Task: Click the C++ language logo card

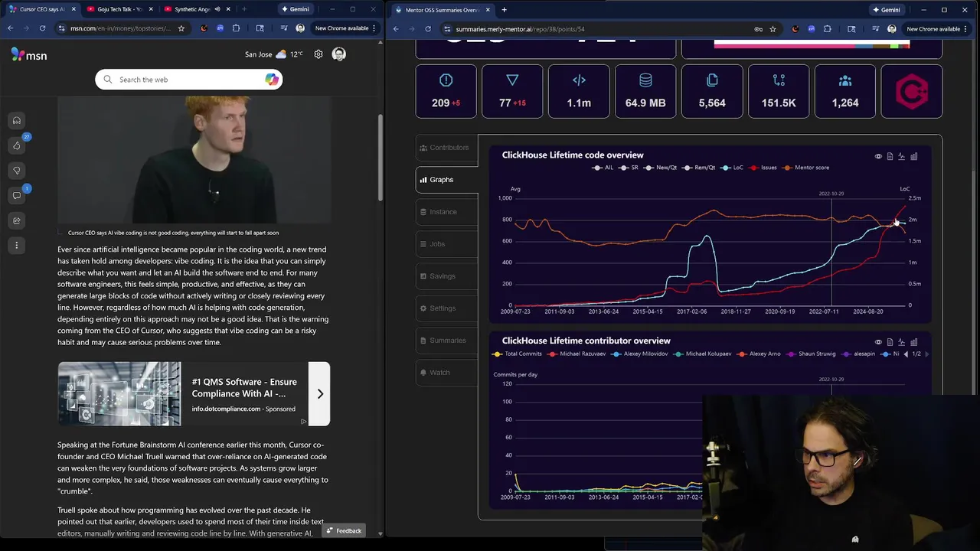Action: click(912, 91)
